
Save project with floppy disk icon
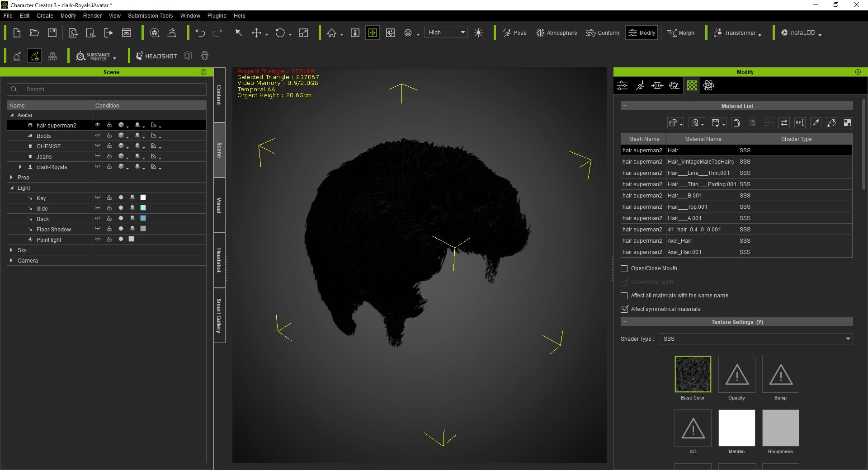click(52, 33)
